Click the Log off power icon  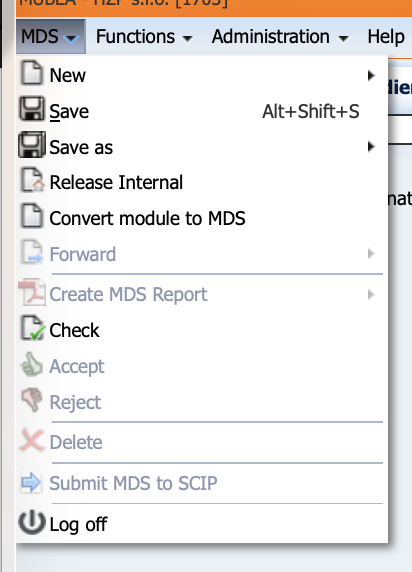[x=32, y=522]
